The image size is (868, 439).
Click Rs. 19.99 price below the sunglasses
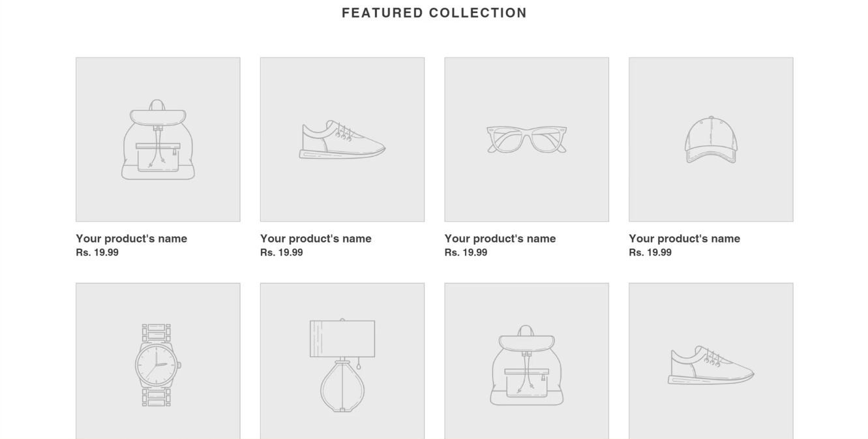(x=466, y=252)
